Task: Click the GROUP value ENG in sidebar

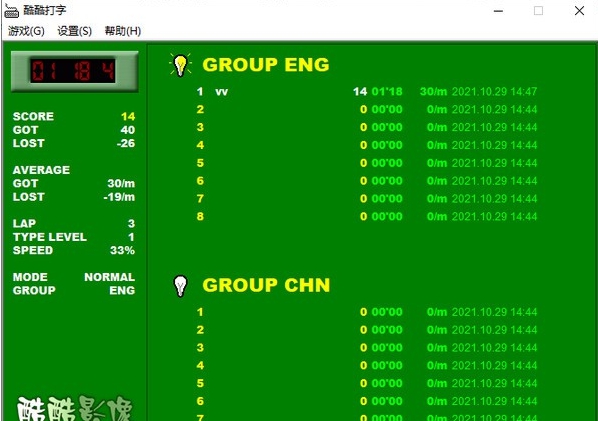Action: [122, 291]
